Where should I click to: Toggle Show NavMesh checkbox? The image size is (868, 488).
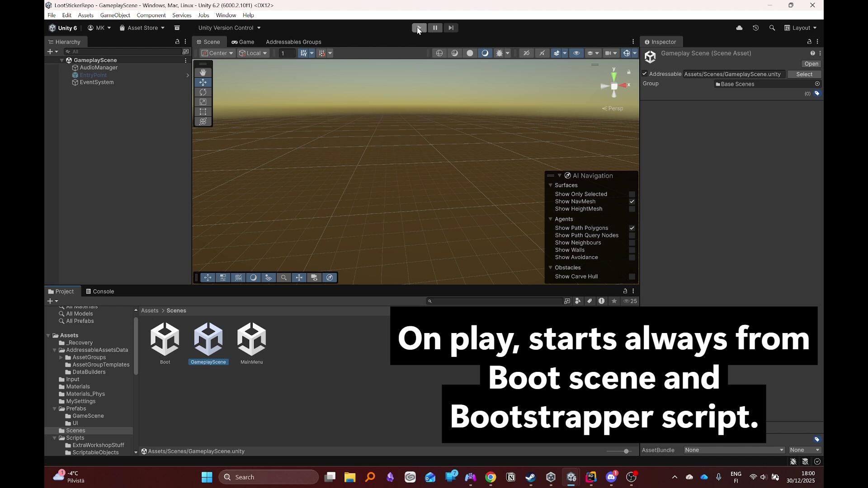[x=632, y=202]
